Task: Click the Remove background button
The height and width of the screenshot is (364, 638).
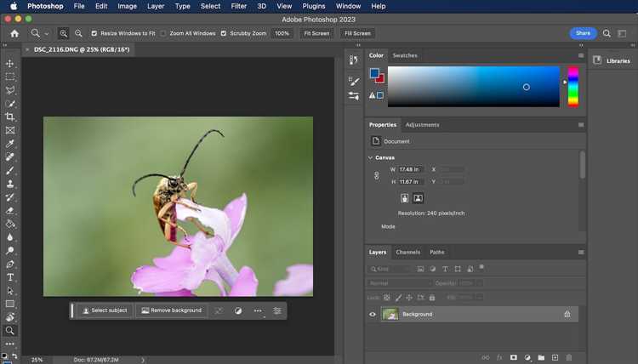Action: 171,310
